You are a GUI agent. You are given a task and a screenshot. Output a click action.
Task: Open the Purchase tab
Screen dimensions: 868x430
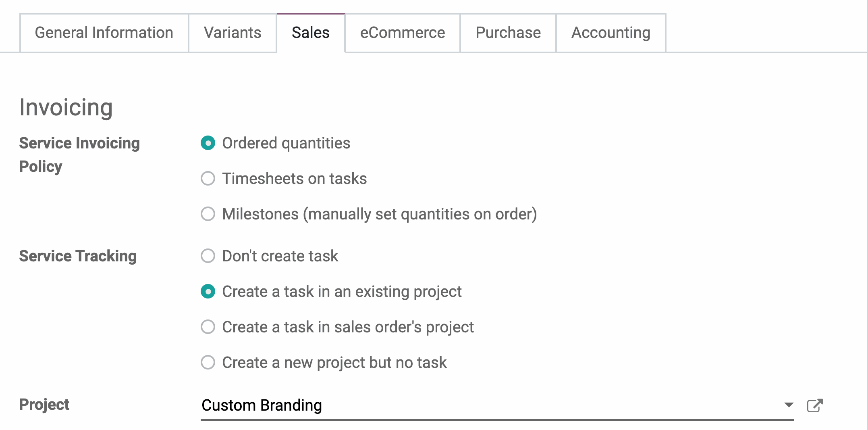coord(508,33)
